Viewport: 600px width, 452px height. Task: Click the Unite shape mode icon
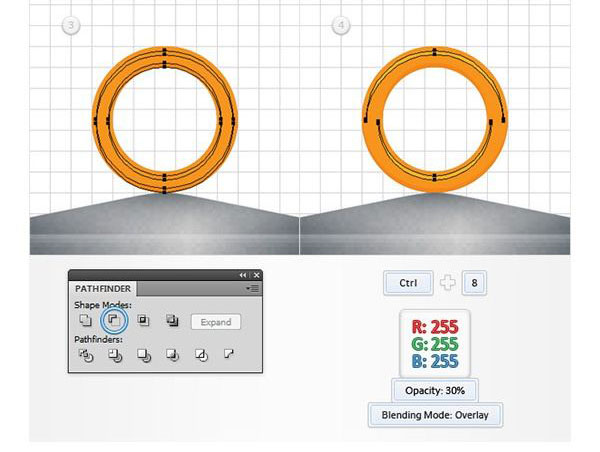[85, 320]
